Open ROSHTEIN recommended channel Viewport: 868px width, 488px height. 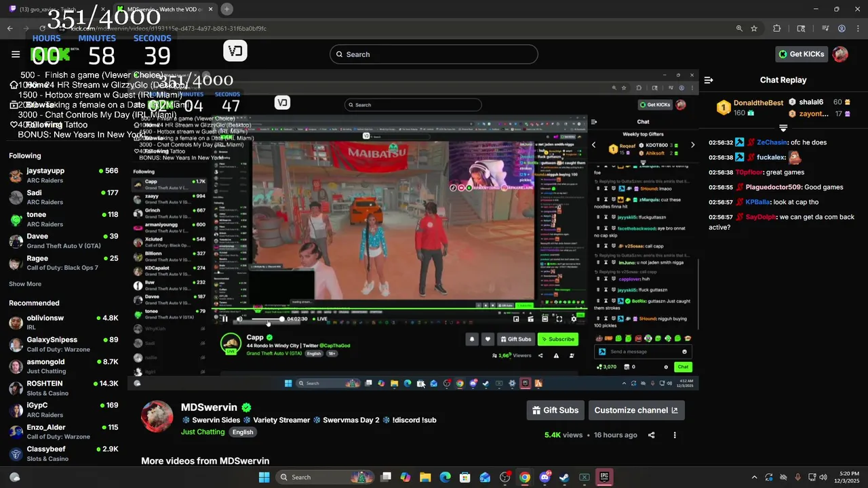tap(64, 388)
